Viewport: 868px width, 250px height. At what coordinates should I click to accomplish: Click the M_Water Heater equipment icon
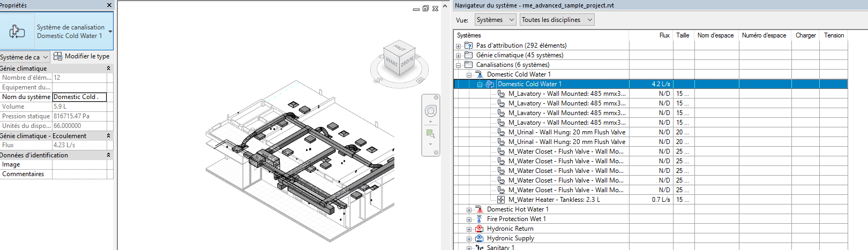[501, 200]
